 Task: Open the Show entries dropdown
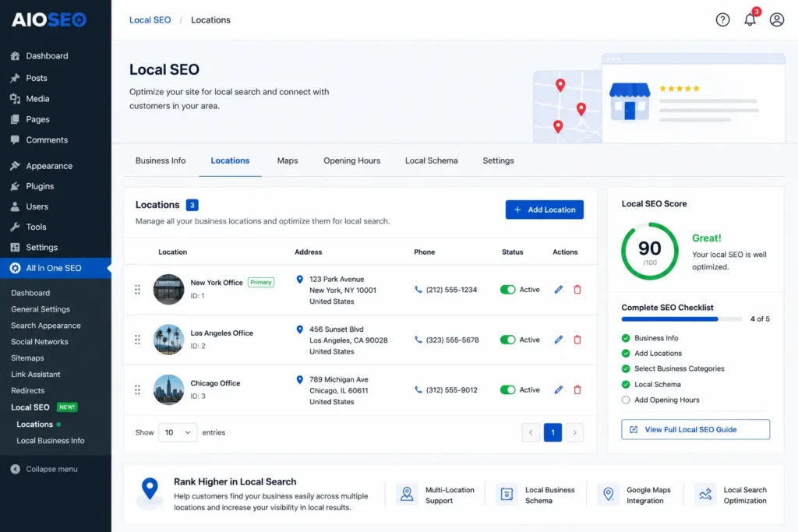178,432
